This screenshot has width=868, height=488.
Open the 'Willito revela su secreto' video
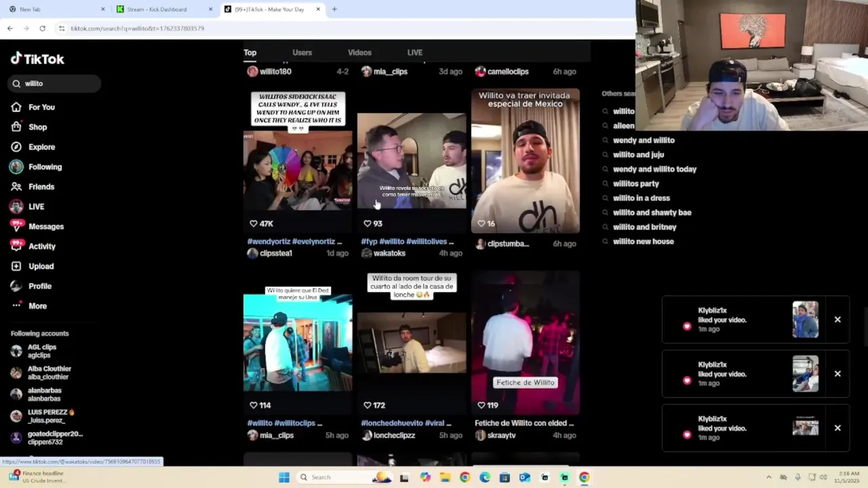[x=412, y=161]
